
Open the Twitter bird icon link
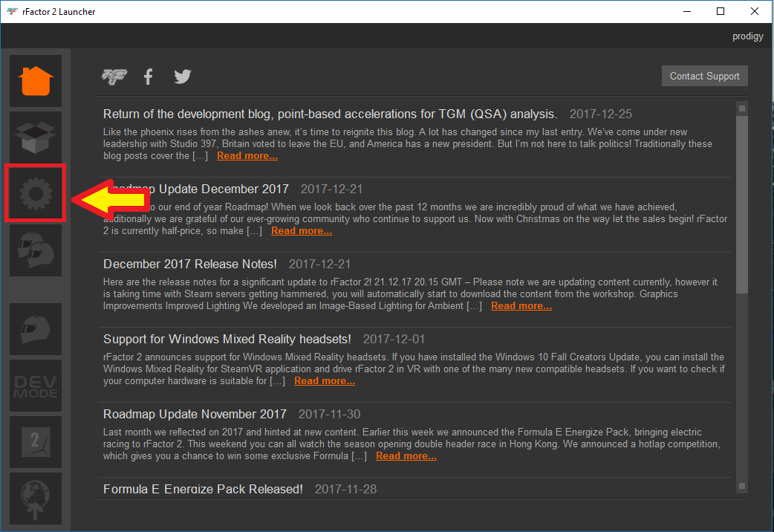(182, 77)
